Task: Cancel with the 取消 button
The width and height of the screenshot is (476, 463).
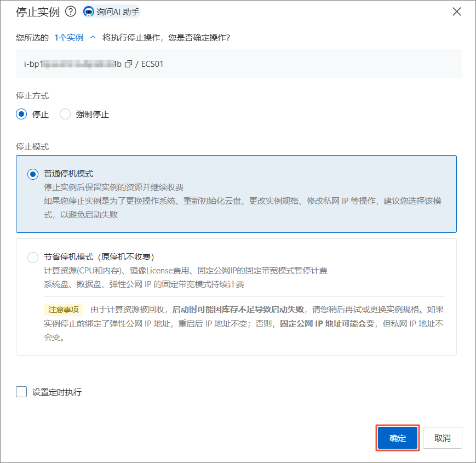Action: 442,438
